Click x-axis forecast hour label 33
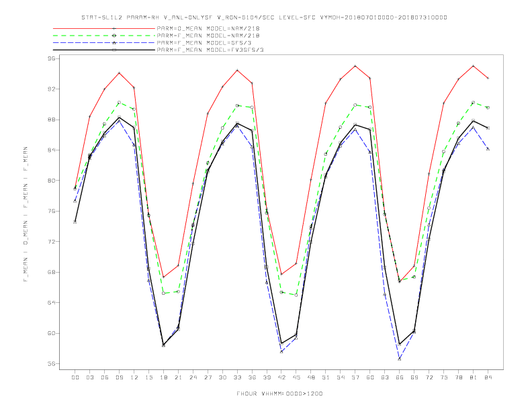This screenshot has width=532, height=411. pos(237,377)
